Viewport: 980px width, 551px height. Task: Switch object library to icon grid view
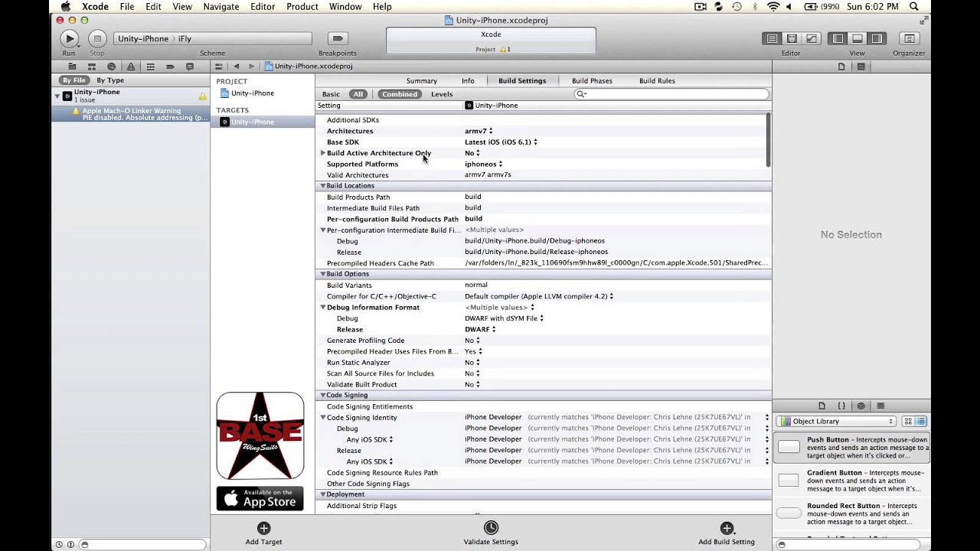[908, 422]
